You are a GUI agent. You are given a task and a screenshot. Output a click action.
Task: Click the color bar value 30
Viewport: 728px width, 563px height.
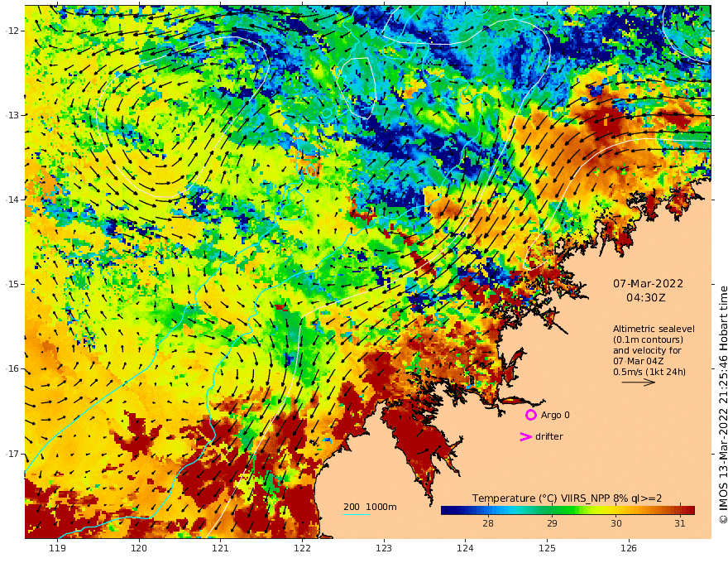[615, 523]
